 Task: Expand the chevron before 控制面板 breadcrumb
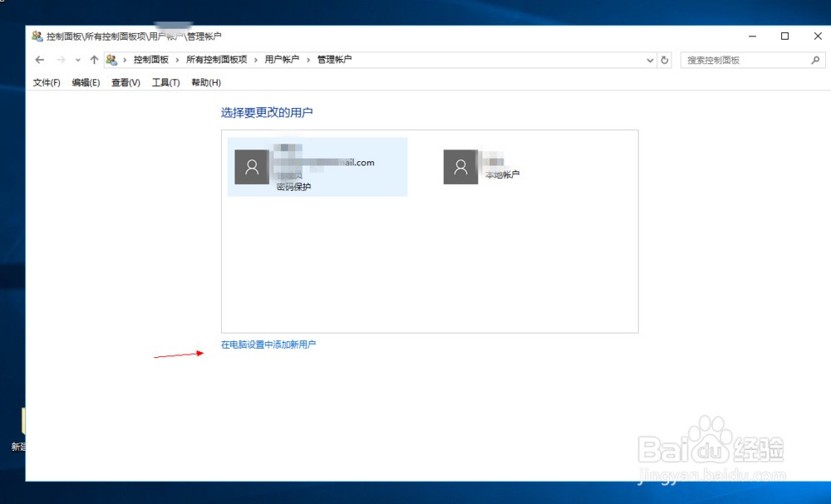[x=125, y=61]
